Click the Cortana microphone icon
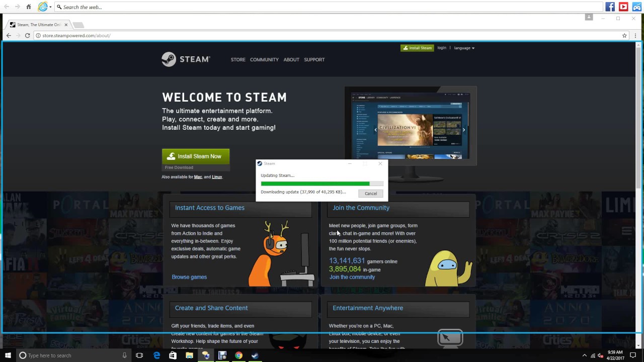The image size is (644, 362). click(x=124, y=355)
